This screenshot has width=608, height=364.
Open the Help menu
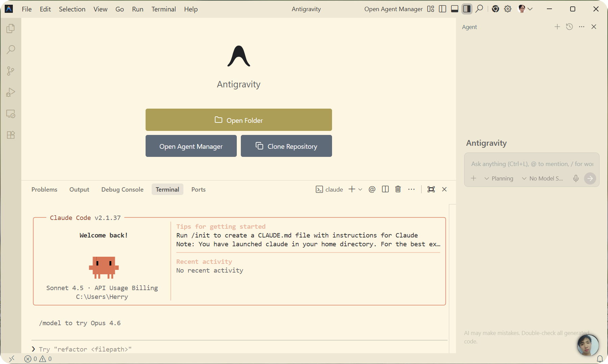tap(191, 9)
